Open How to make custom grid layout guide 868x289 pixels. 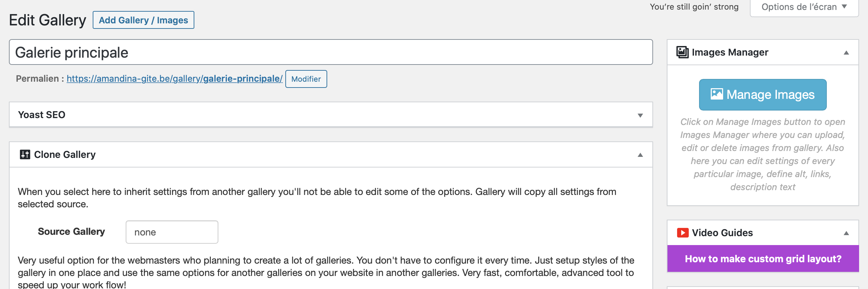(x=763, y=259)
